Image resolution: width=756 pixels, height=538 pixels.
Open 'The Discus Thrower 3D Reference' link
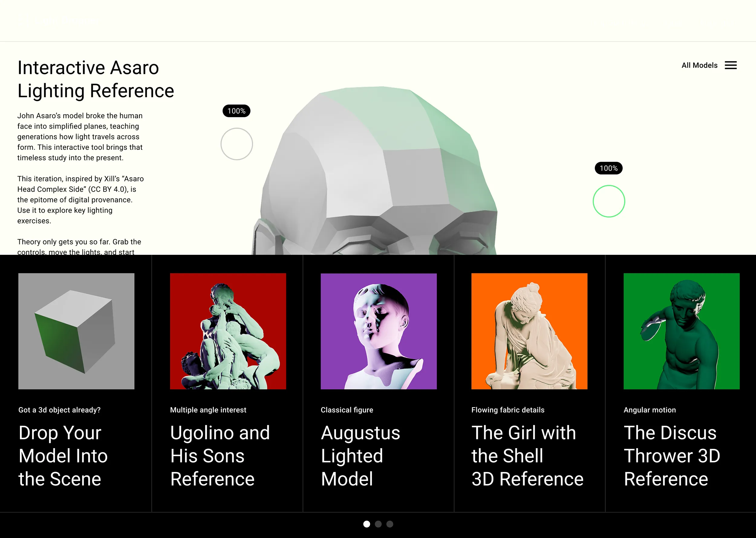coord(672,455)
